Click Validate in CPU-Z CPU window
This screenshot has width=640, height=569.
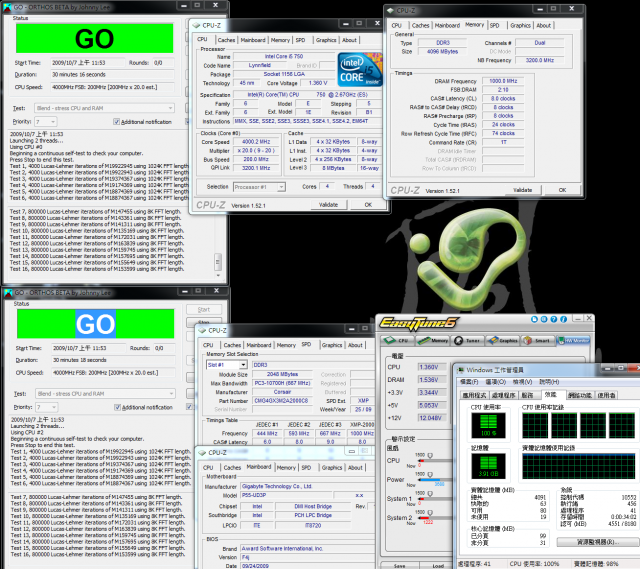329,204
